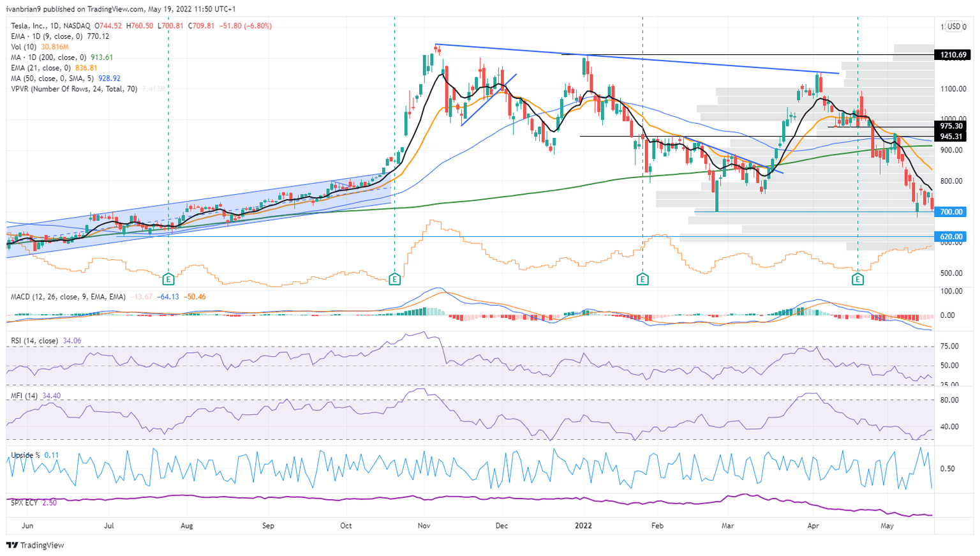Select the 620.00 price label
This screenshot has height=556, width=980.
coord(950,237)
